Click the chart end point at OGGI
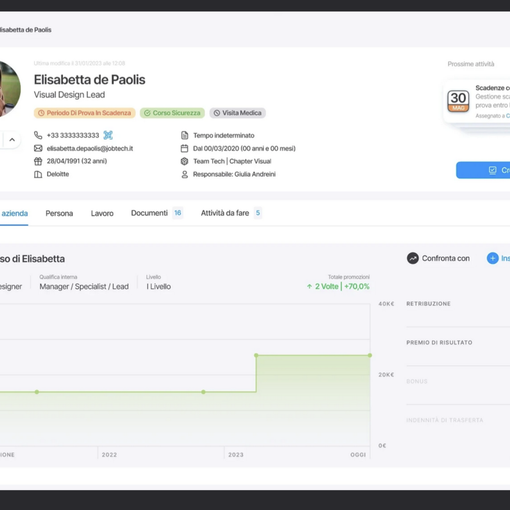 (370, 355)
